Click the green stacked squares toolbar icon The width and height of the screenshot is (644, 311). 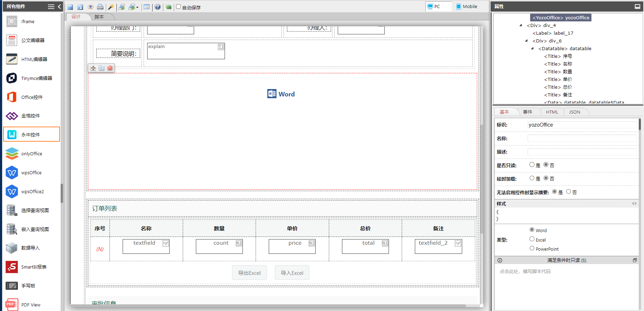pyautogui.click(x=169, y=7)
